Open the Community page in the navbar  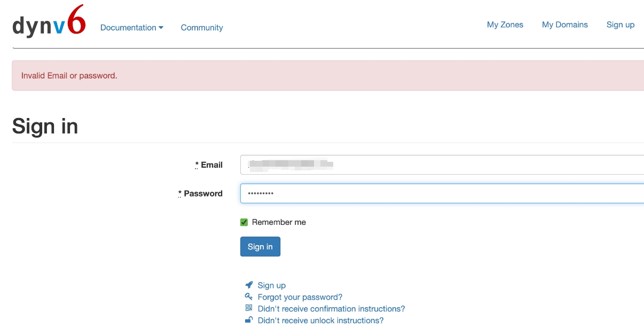[202, 28]
